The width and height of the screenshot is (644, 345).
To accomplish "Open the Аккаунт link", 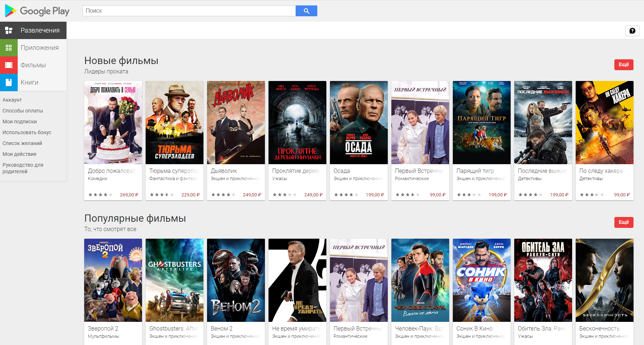I will tap(12, 100).
